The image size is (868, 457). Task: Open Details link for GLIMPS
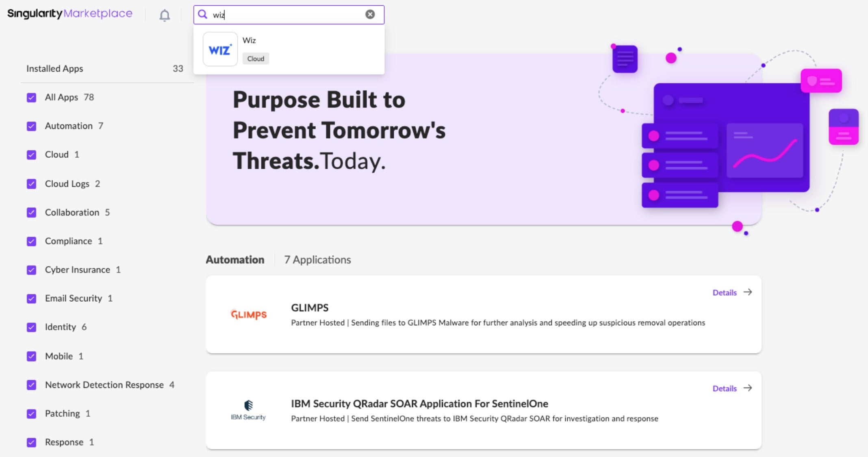pyautogui.click(x=724, y=293)
